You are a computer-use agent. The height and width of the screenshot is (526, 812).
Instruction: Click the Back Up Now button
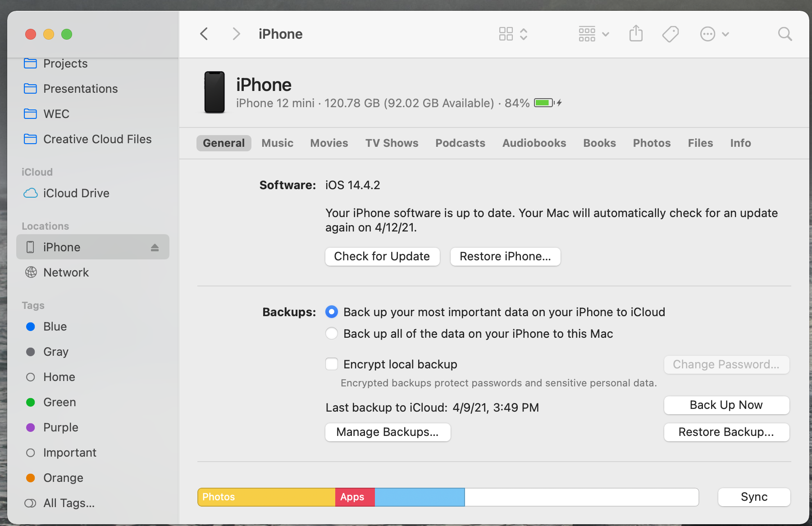click(x=726, y=405)
